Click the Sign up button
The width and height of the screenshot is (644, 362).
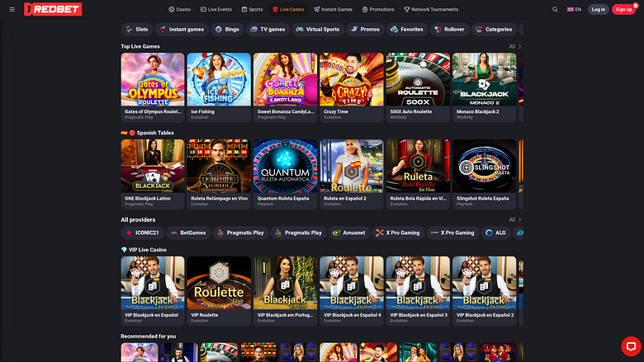(623, 9)
